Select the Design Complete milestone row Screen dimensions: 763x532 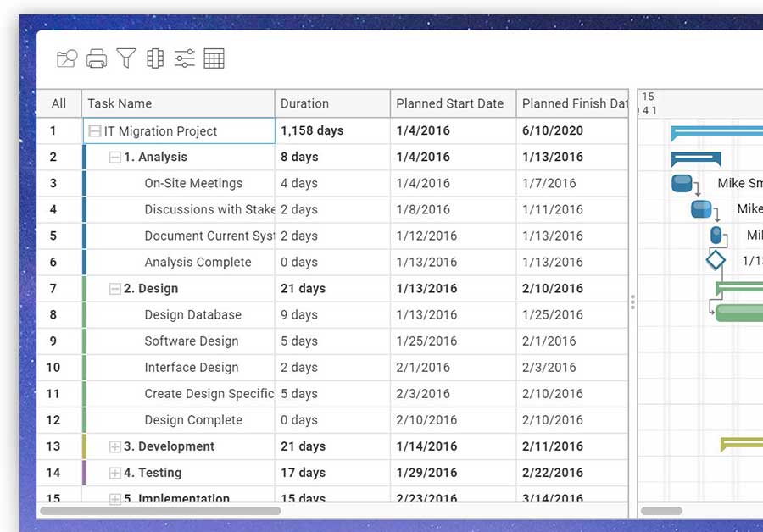333,420
